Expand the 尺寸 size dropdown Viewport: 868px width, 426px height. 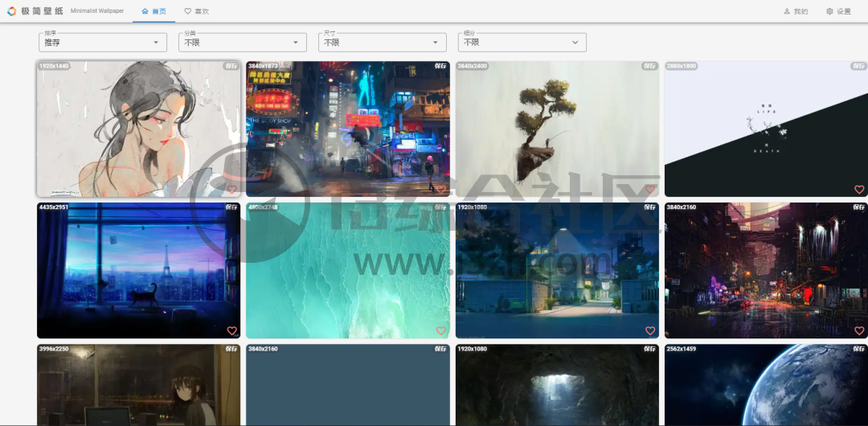(x=382, y=42)
